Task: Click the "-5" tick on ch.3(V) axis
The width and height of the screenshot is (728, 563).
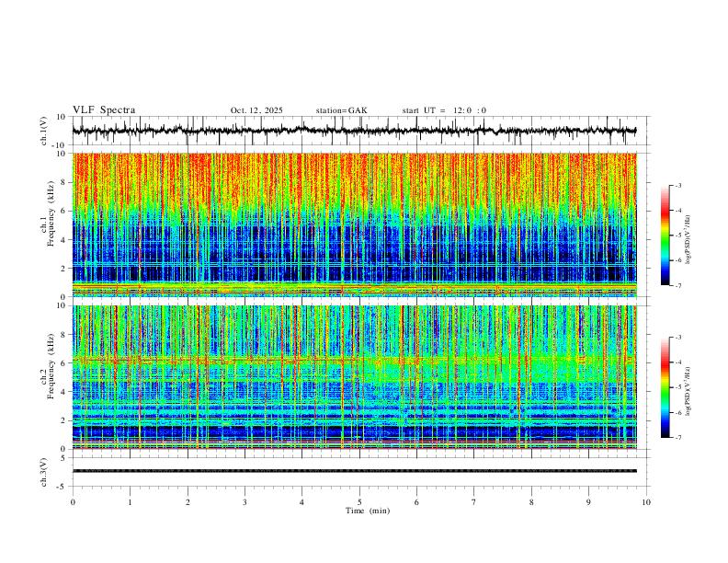Action: click(x=62, y=487)
